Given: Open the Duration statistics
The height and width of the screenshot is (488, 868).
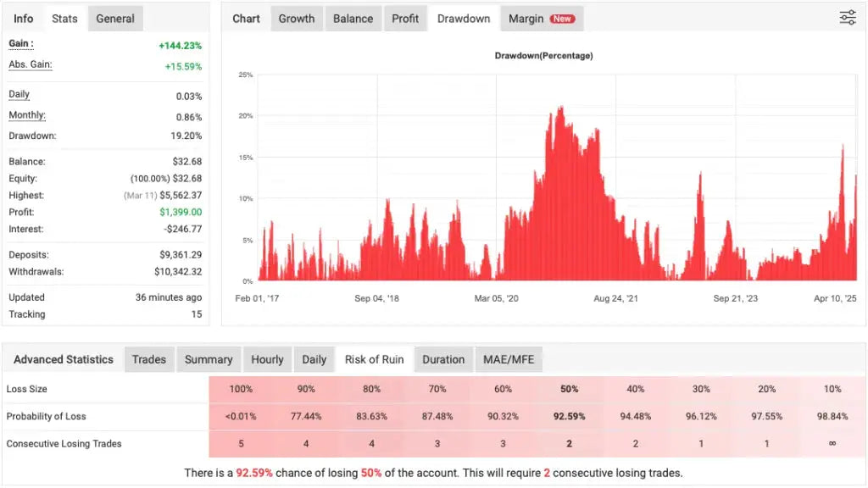Looking at the screenshot, I should tap(443, 359).
